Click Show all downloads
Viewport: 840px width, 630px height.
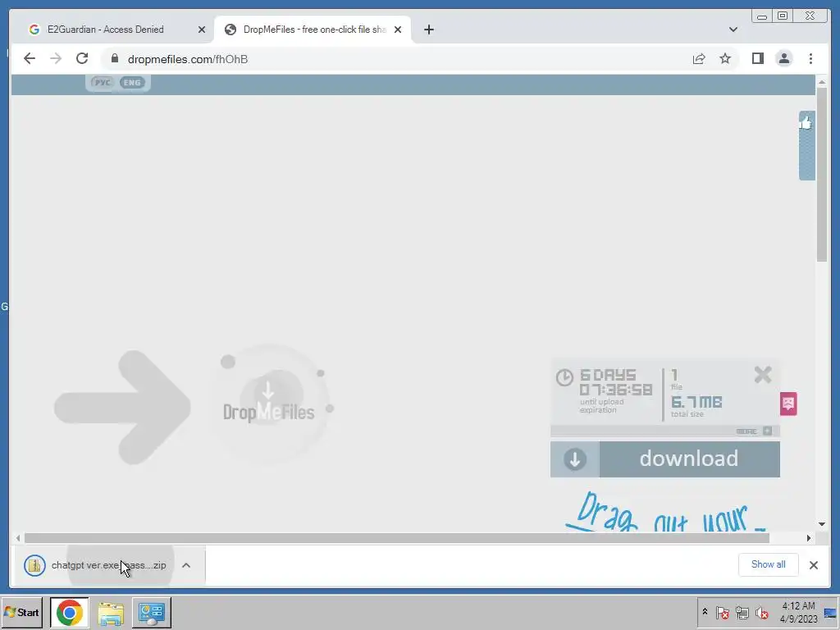click(768, 564)
